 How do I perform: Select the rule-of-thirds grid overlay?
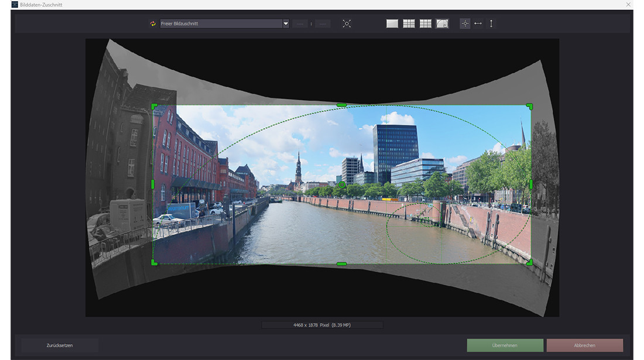(x=409, y=24)
